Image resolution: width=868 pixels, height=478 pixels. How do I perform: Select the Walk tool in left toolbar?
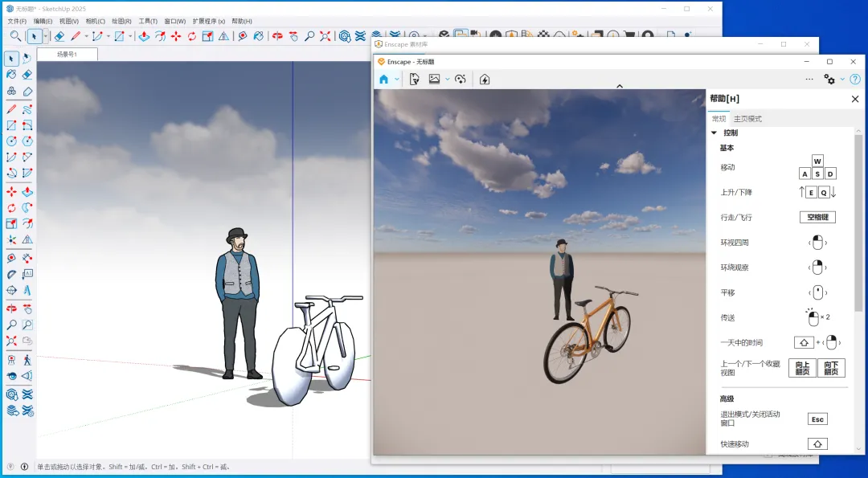27,360
